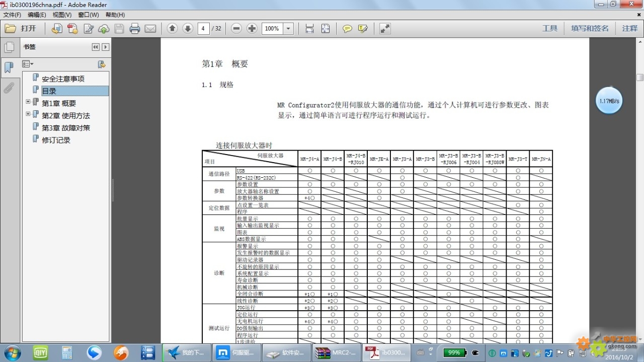Click the upload to cloud icon

point(104,29)
